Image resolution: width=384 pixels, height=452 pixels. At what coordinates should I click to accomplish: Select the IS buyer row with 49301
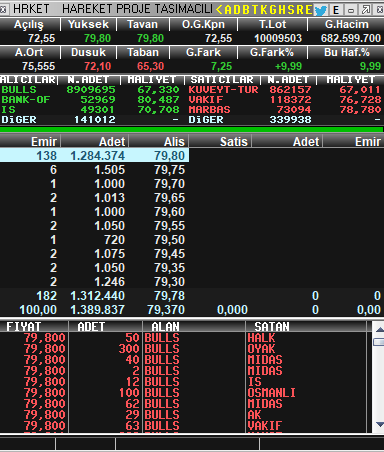pos(91,110)
